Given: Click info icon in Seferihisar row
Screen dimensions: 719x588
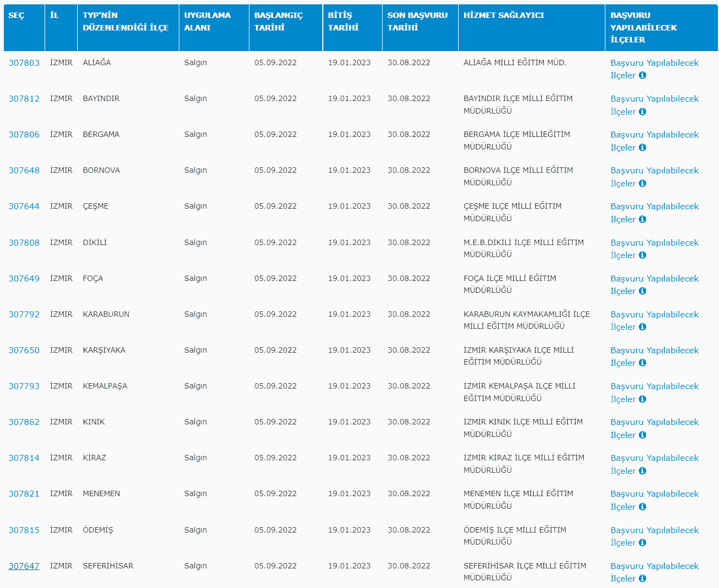Looking at the screenshot, I should 642,578.
